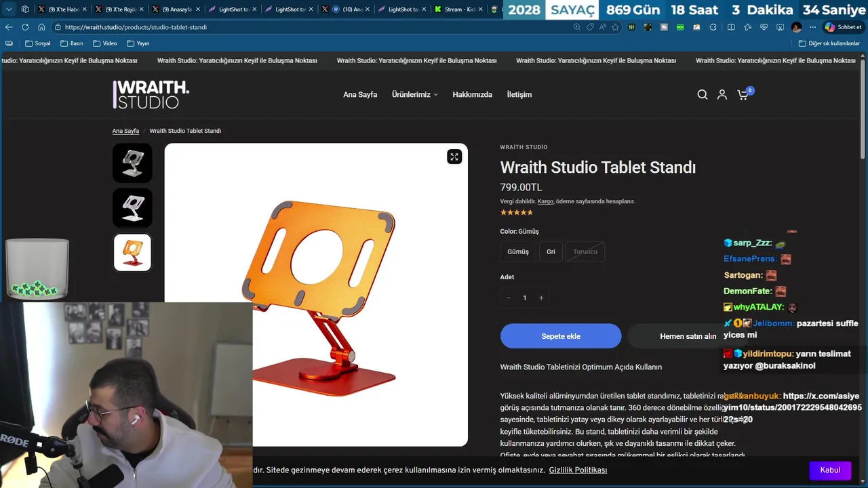Open the shopping cart icon

(743, 95)
